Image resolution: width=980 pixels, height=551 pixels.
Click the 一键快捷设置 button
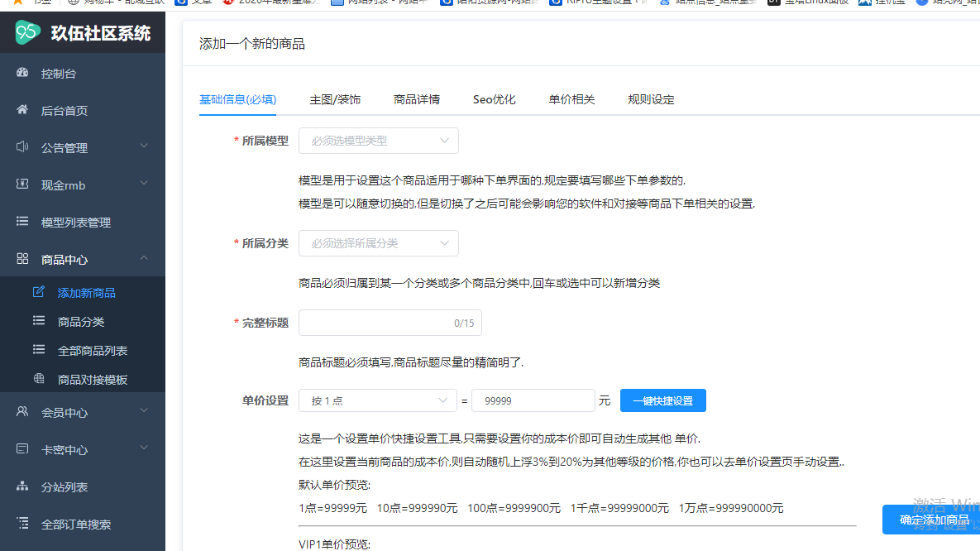point(663,401)
